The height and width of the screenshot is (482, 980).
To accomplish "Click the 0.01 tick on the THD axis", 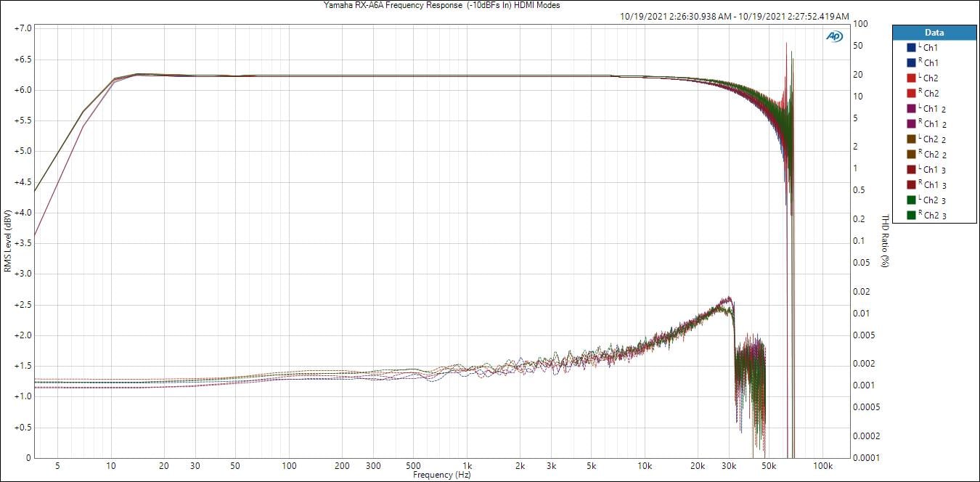I will point(862,313).
